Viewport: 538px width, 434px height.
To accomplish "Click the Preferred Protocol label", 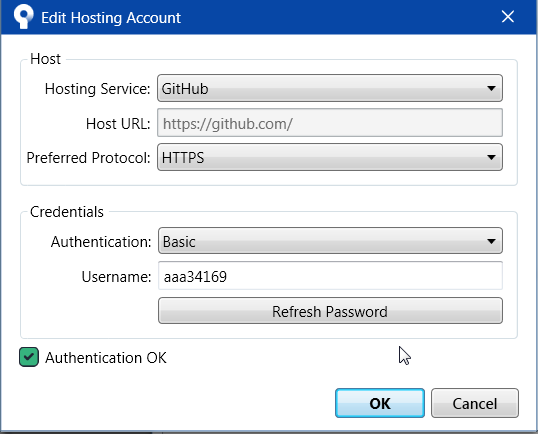I will tap(89, 158).
